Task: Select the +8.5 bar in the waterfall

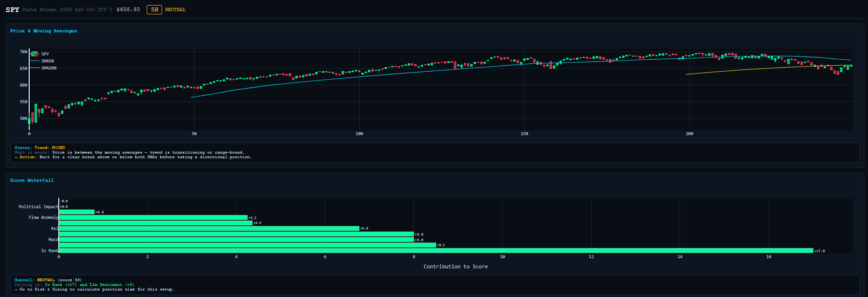Action: 247,245
